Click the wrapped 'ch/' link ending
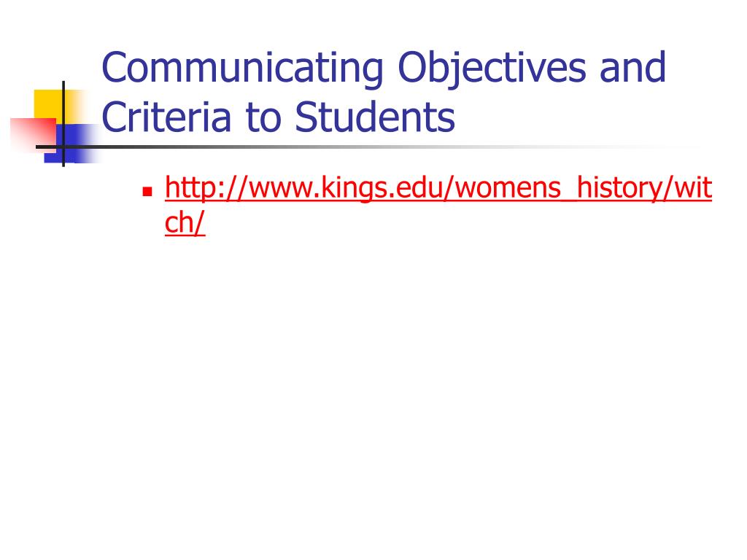Viewport: 747px width, 560px height. pyautogui.click(x=185, y=223)
